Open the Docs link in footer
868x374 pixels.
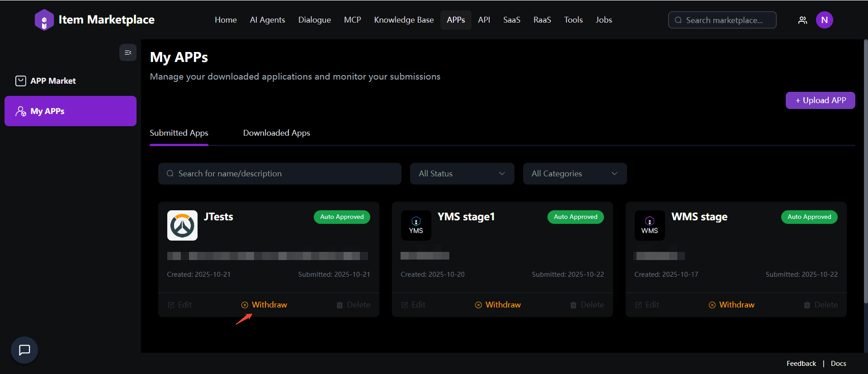pyautogui.click(x=838, y=364)
